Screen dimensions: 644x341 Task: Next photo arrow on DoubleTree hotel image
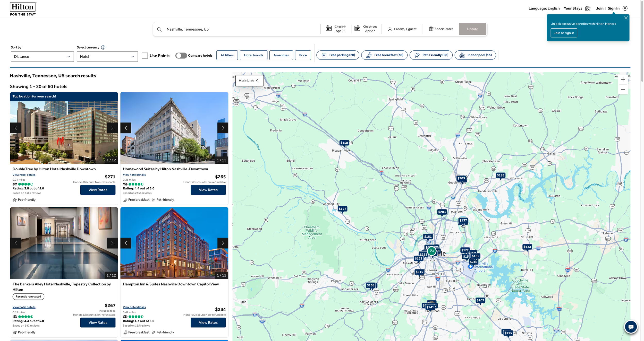(x=112, y=128)
